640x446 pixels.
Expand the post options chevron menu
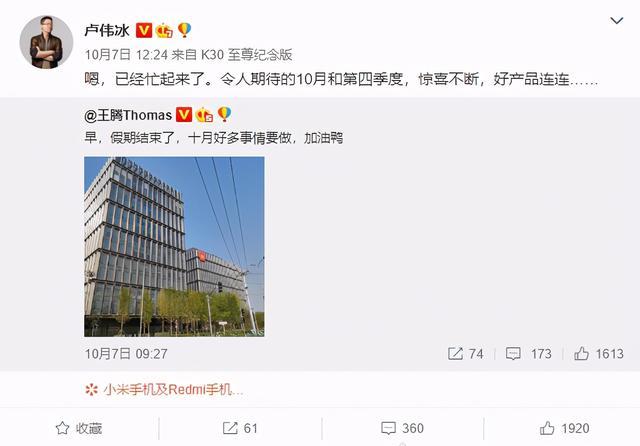(616, 20)
